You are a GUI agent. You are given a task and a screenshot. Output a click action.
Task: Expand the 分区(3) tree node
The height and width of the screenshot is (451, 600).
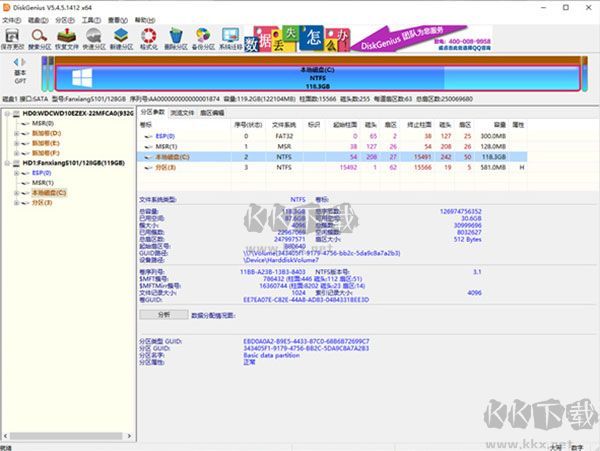[16, 203]
